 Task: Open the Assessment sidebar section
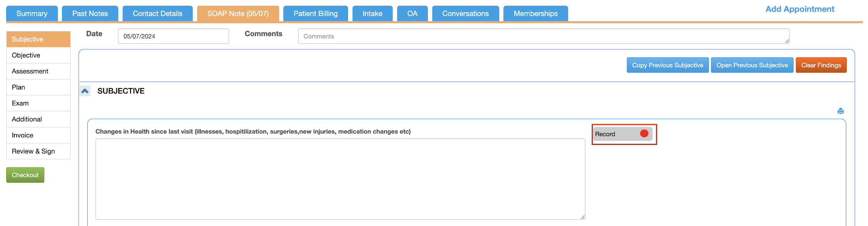coord(30,71)
